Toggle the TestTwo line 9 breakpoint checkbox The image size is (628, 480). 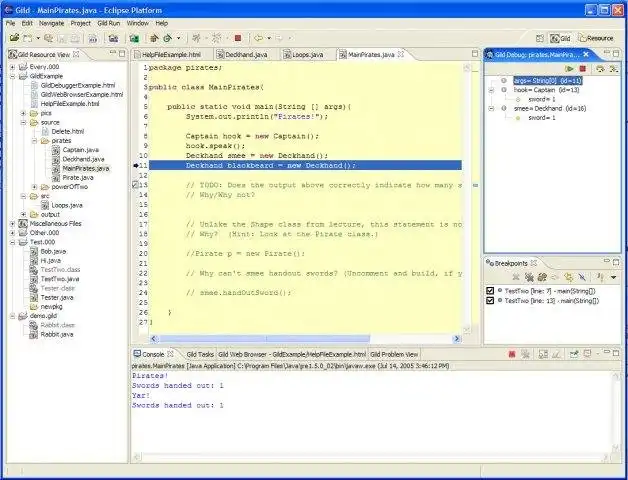click(x=489, y=291)
